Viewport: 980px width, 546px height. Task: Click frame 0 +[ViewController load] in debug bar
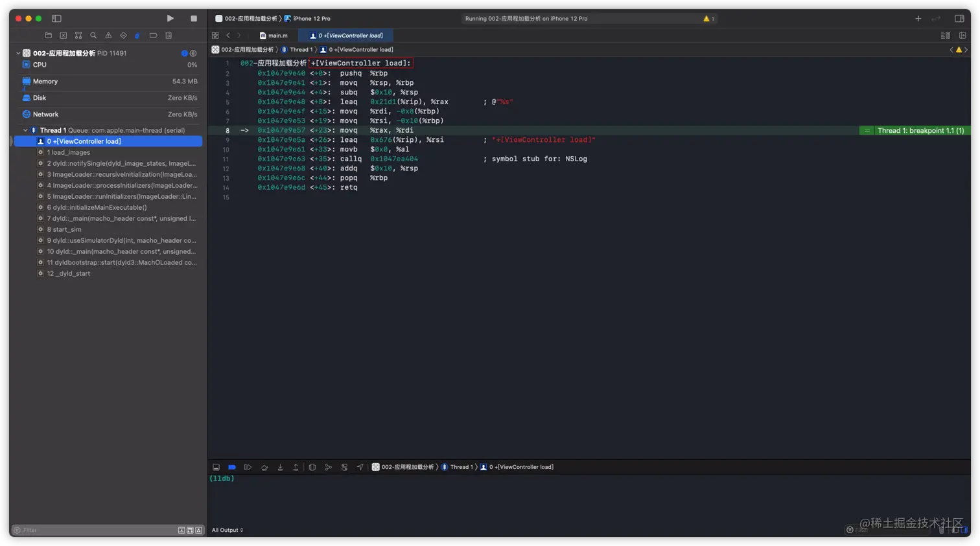coord(517,467)
